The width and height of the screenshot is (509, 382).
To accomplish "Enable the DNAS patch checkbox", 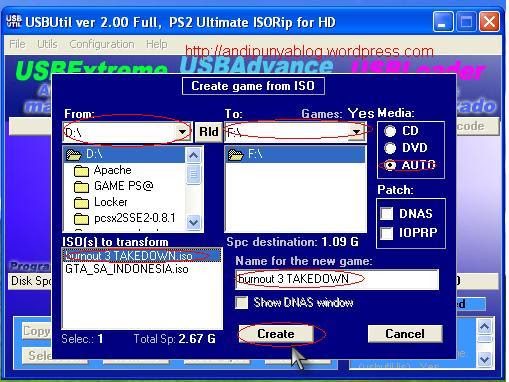I will pyautogui.click(x=387, y=213).
